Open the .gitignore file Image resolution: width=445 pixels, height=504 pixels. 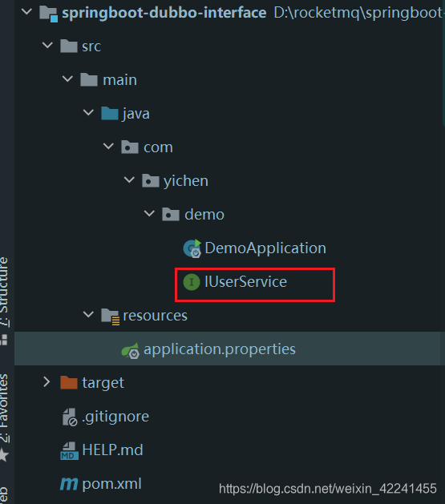[x=115, y=417]
